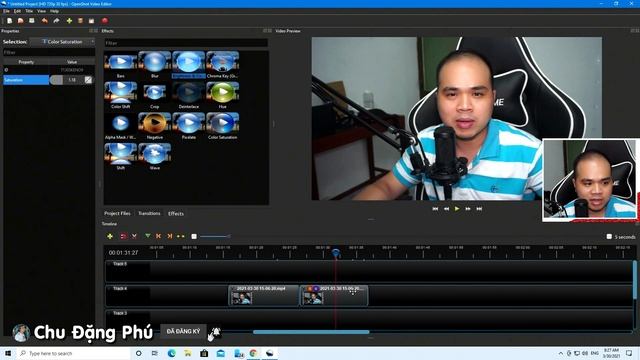Viewport: 640px width, 360px height.
Task: Open the Windows Start menu
Action: point(8,353)
